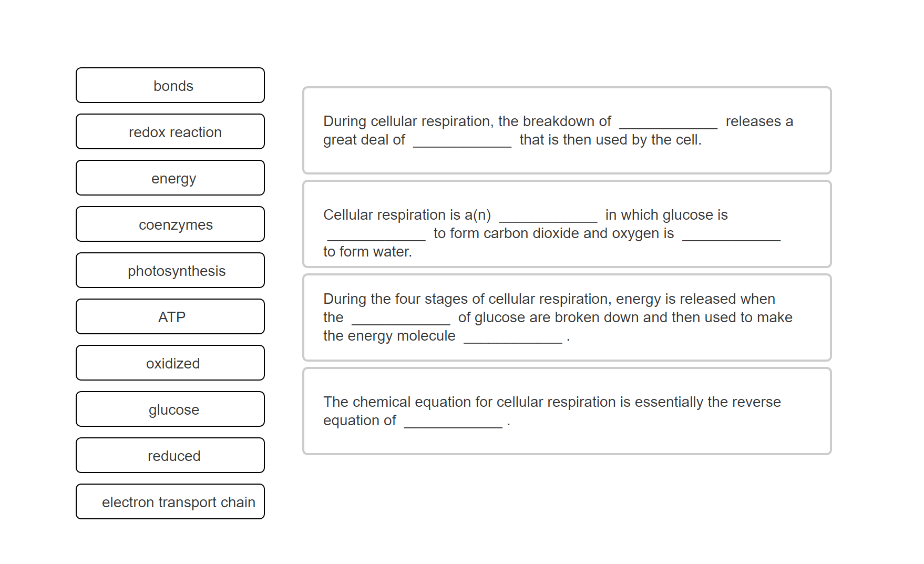The image size is (924, 564).
Task: Click the first sentence answer box
Action: pyautogui.click(x=567, y=130)
